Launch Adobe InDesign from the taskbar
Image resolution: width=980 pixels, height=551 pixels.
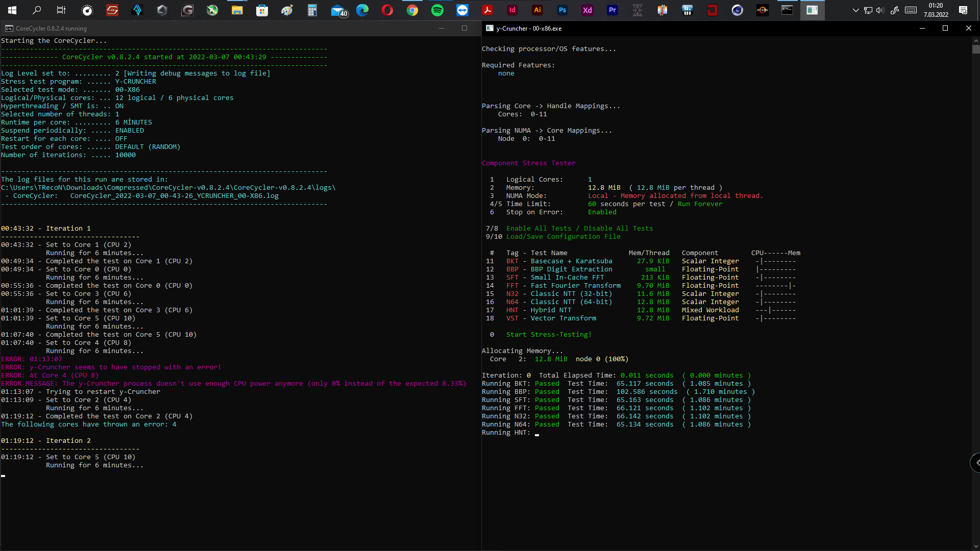click(x=512, y=10)
